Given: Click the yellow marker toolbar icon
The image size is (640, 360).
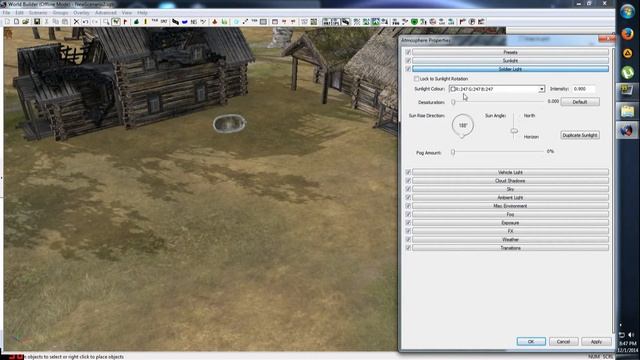Looking at the screenshot, I should click(x=145, y=22).
